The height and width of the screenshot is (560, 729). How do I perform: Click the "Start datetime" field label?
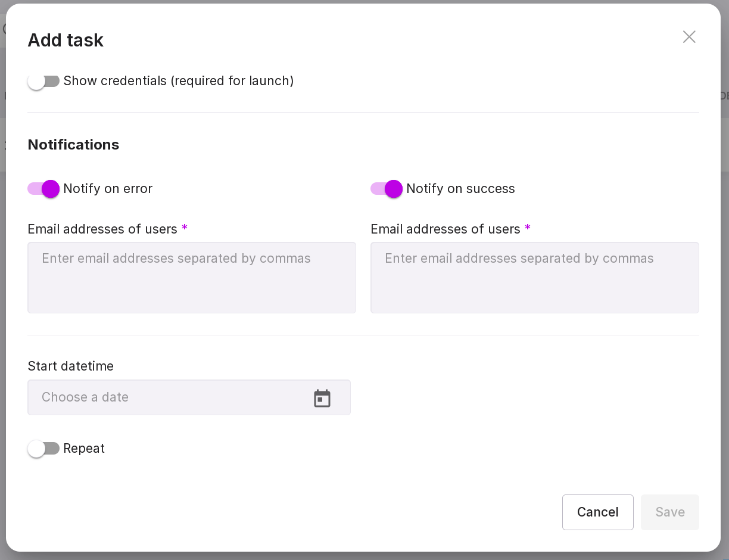(x=70, y=366)
